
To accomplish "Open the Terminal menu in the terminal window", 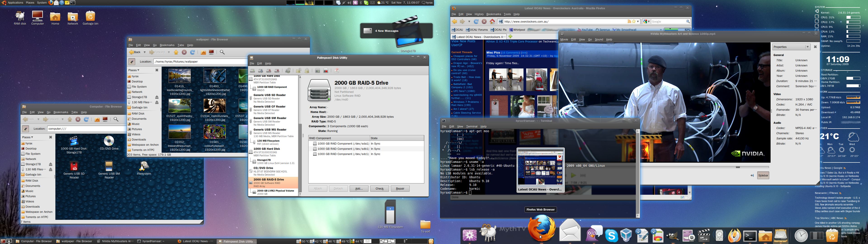I will [471, 126].
